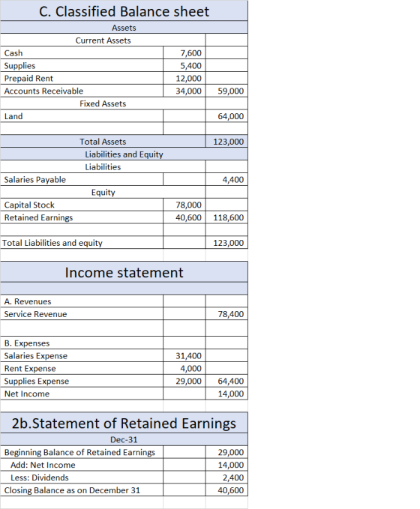Select the 'Less: Dividends' label cell
This screenshot has height=509, width=420.
pyautogui.click(x=82, y=478)
